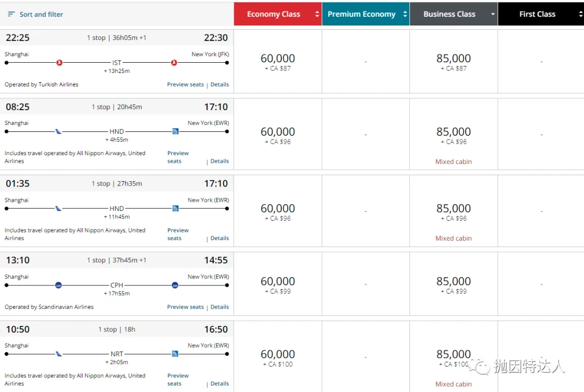Click Turkish Airlines logo before IST stop
This screenshot has height=392, width=584.
(x=59, y=63)
